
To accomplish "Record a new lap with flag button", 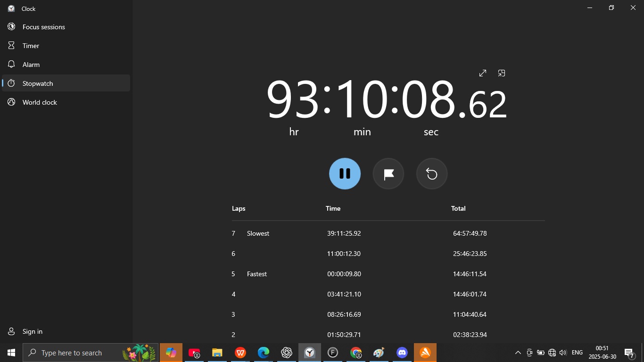I will 388,173.
